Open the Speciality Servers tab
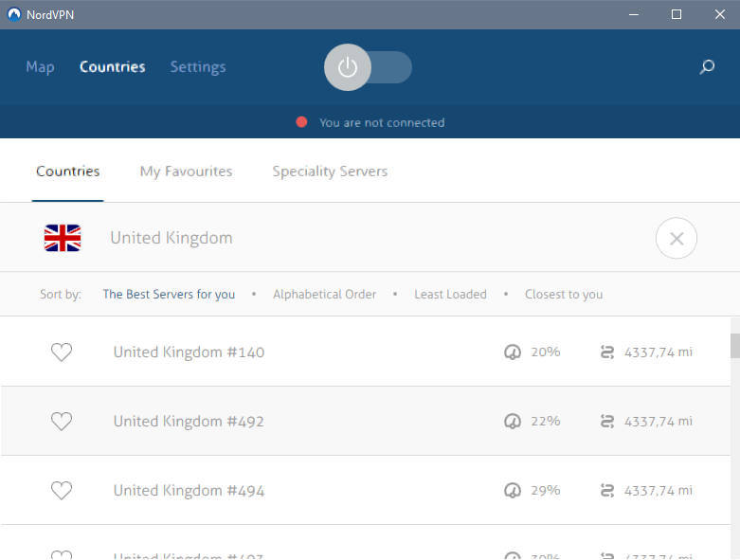740x560 pixels. click(x=330, y=171)
